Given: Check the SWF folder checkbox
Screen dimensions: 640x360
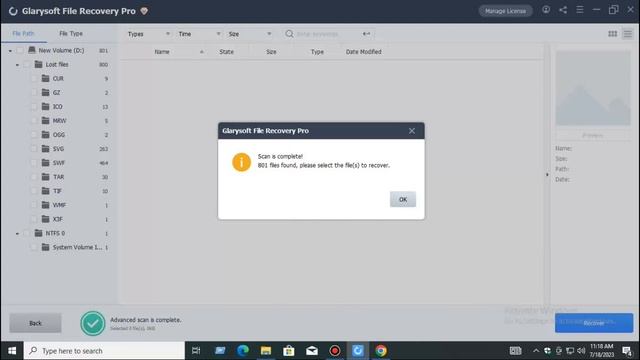Looking at the screenshot, I should 34,163.
